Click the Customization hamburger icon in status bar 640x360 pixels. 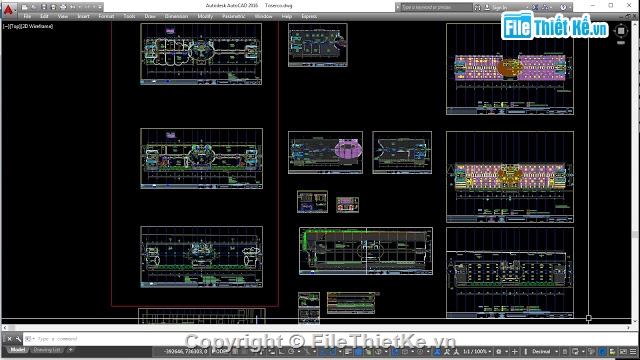(x=633, y=351)
